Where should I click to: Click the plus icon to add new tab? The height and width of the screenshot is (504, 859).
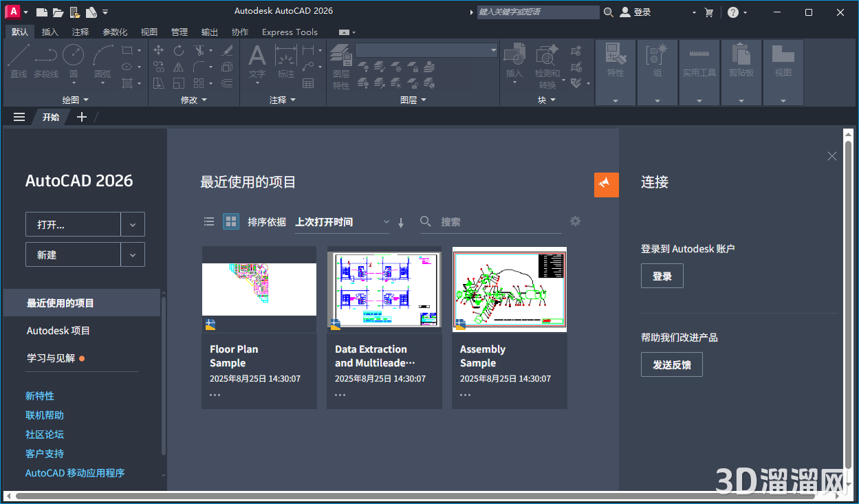point(82,117)
